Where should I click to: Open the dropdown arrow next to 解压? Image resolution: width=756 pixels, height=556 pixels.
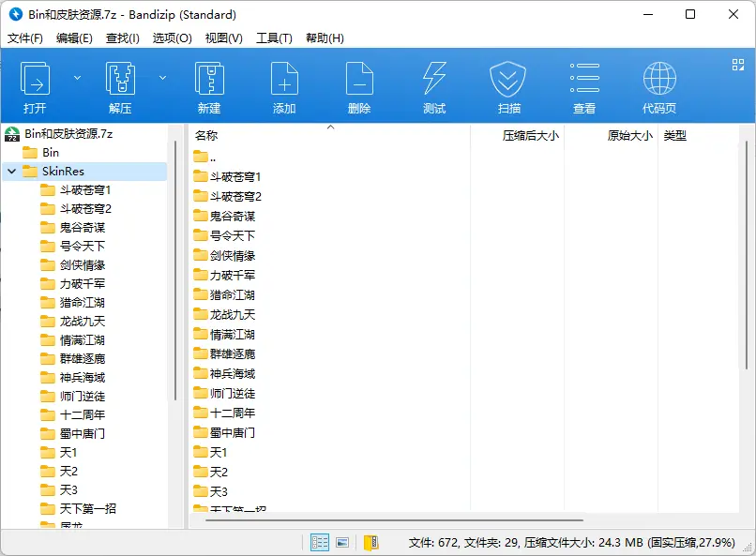(163, 78)
